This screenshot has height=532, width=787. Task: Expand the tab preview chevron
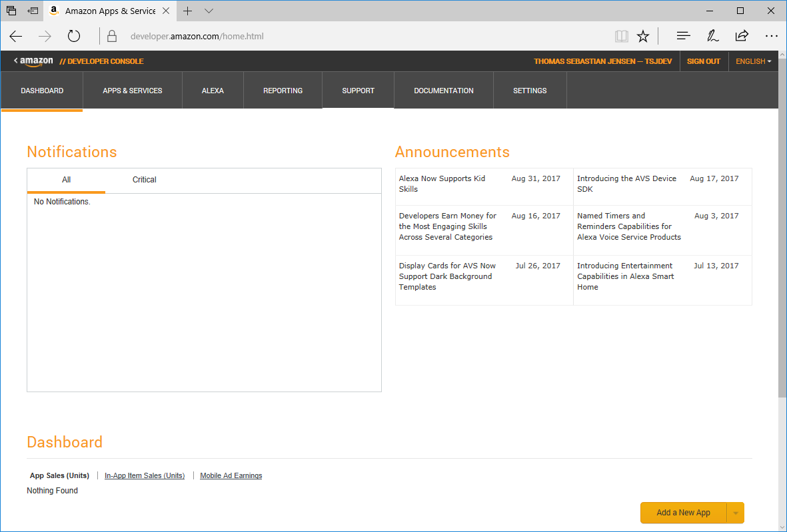[209, 11]
